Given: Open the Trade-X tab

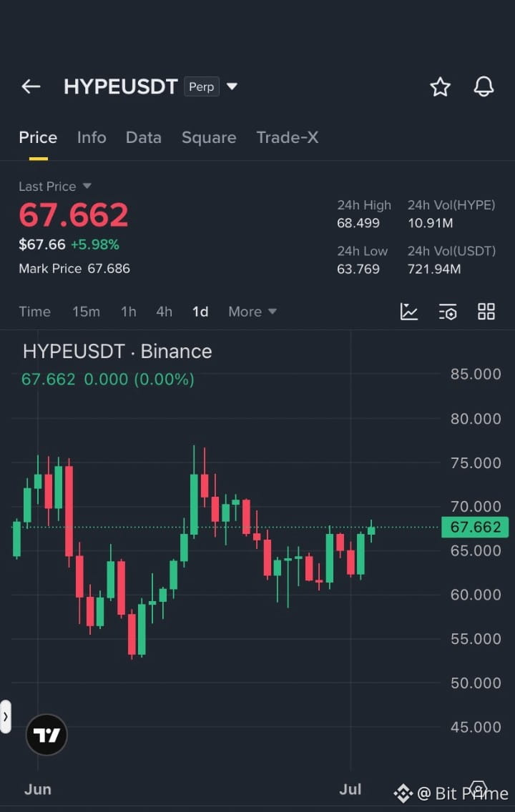Looking at the screenshot, I should click(x=288, y=138).
